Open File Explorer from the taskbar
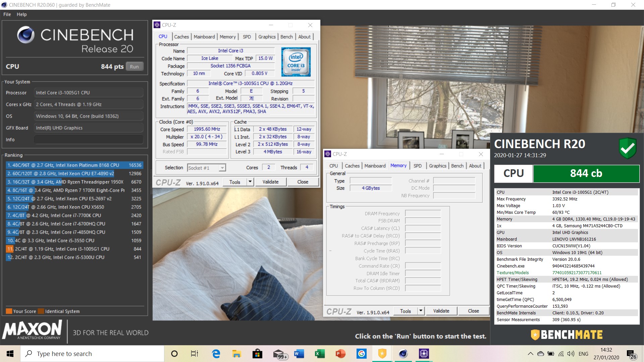644x362 pixels. [x=236, y=354]
